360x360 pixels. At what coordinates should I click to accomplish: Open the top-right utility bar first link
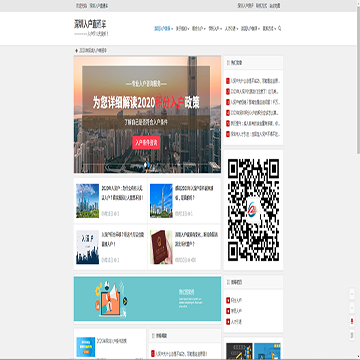point(243,6)
